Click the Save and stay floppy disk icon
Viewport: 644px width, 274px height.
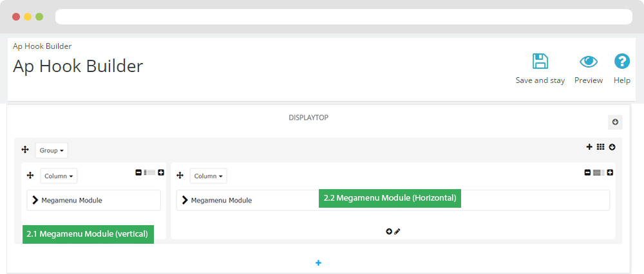click(540, 61)
